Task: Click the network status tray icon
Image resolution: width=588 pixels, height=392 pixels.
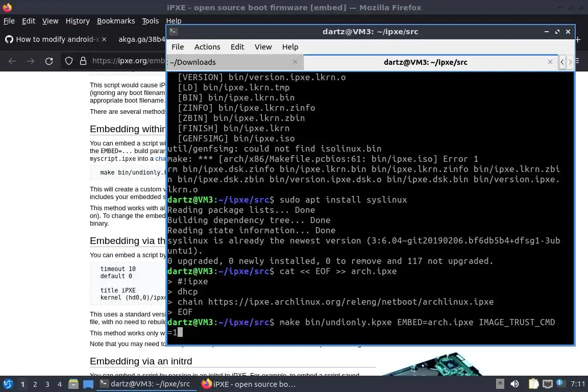Action: [x=548, y=384]
